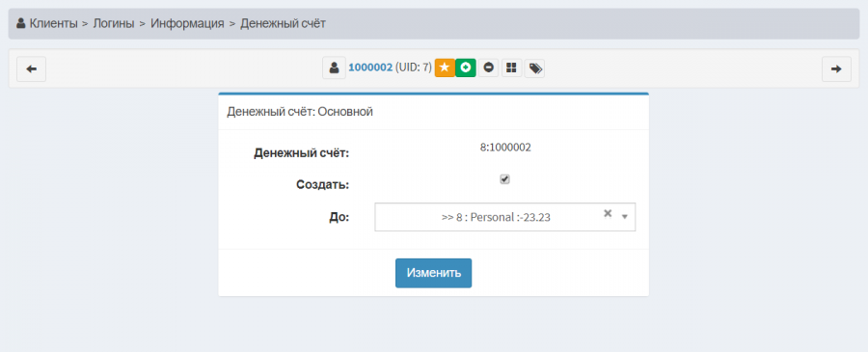Viewport: 868px width, 352px height.
Task: Go to Клиенты in the breadcrumb
Action: 53,23
